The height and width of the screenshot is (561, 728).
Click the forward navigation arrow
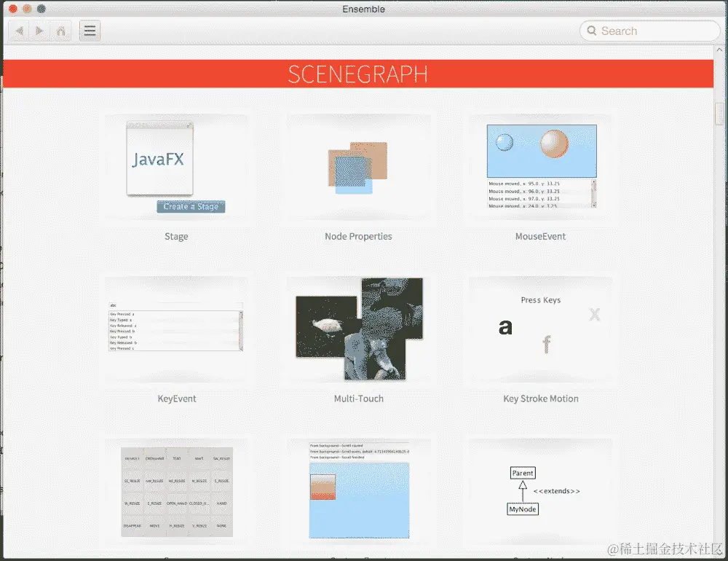[39, 31]
